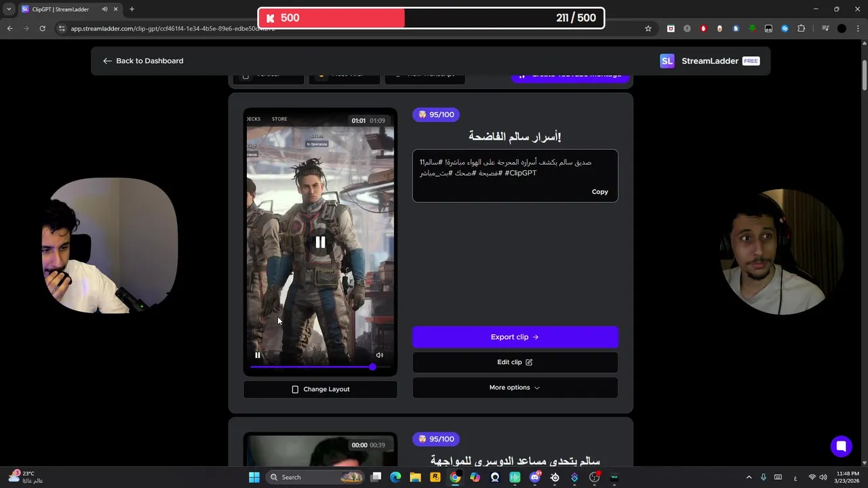Bookmark this page with the star icon

(x=648, y=28)
